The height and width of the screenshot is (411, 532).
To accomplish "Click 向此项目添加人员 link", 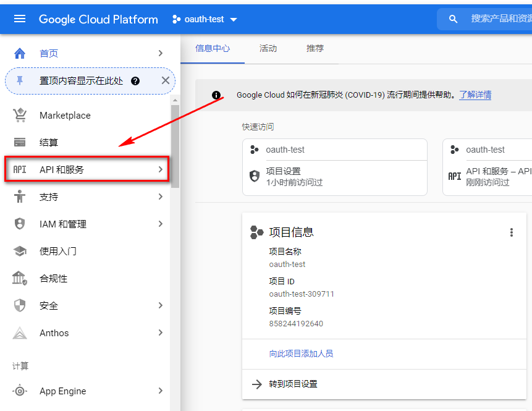I will [x=301, y=354].
